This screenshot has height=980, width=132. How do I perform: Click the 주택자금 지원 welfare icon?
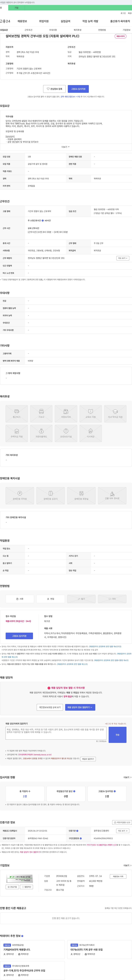(17, 433)
